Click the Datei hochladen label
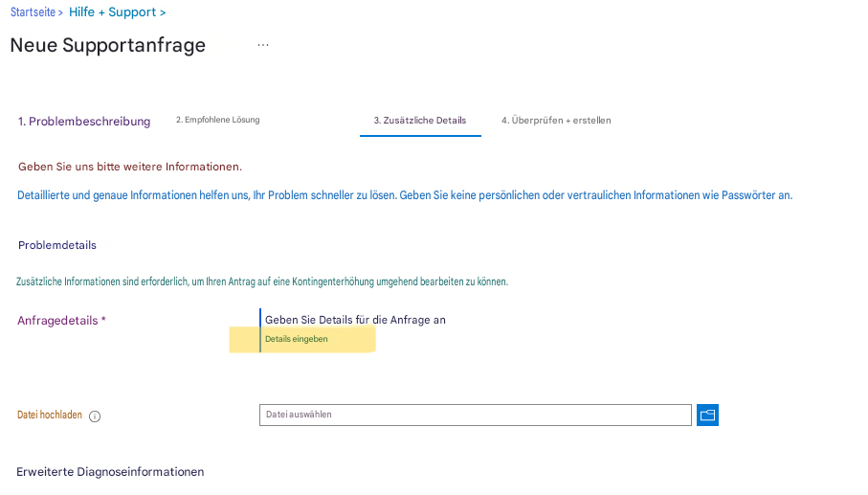Viewport: 868px width, 495px height. [50, 415]
